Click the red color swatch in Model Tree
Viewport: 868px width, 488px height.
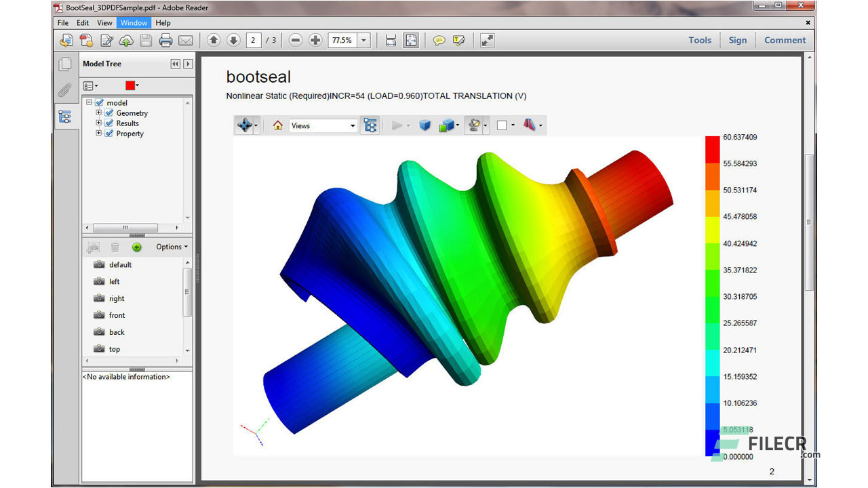tap(130, 85)
